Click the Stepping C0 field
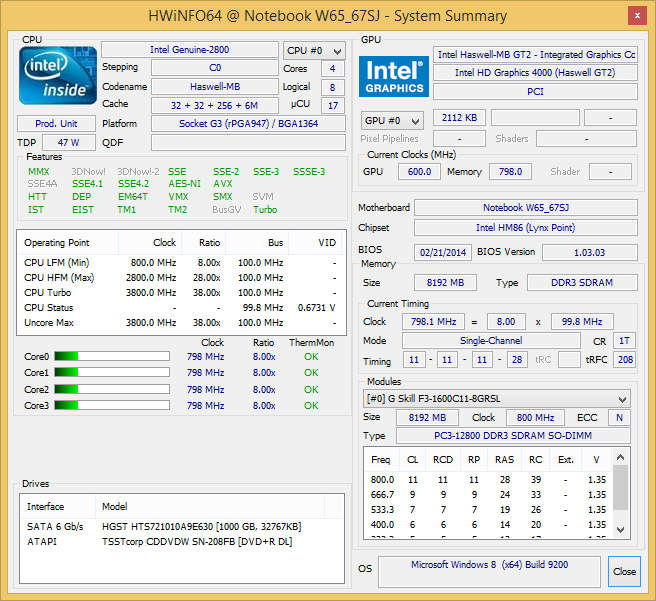 coord(215,68)
